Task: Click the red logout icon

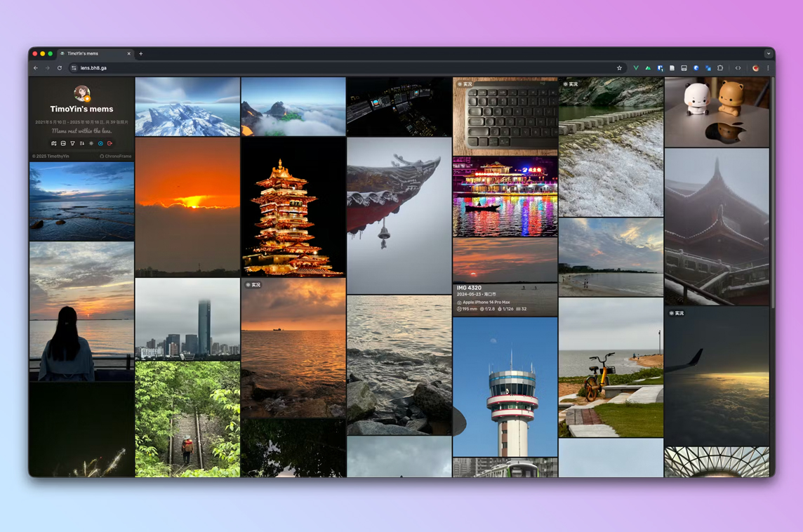Action: (109, 143)
